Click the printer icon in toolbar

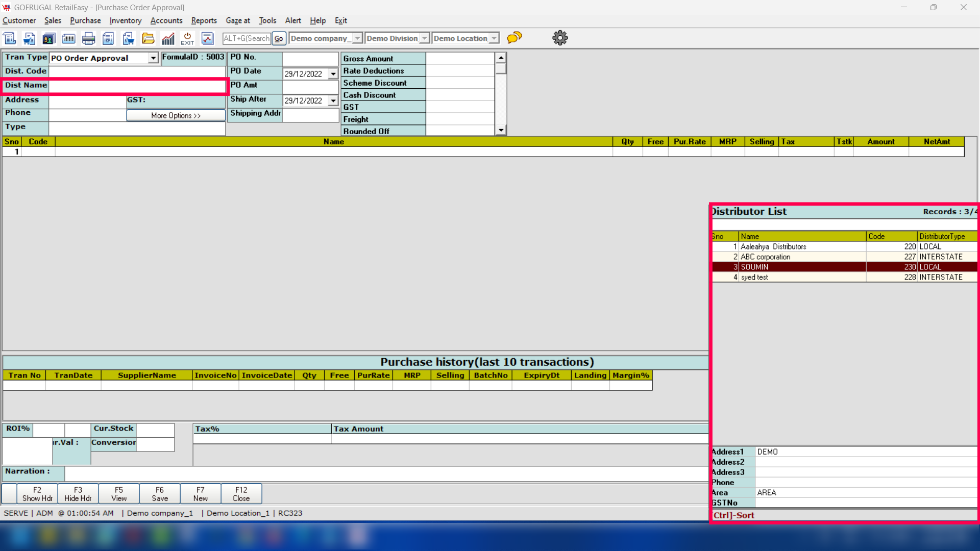[88, 38]
